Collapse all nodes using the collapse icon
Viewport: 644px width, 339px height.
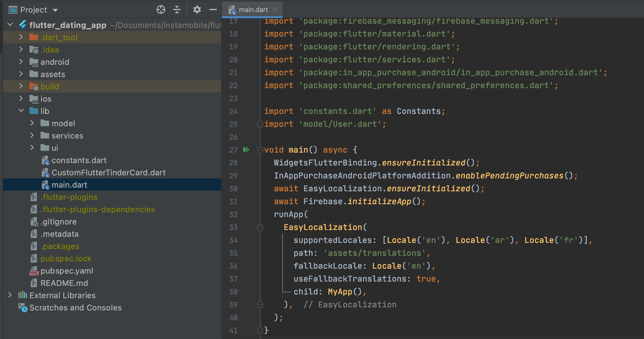177,10
